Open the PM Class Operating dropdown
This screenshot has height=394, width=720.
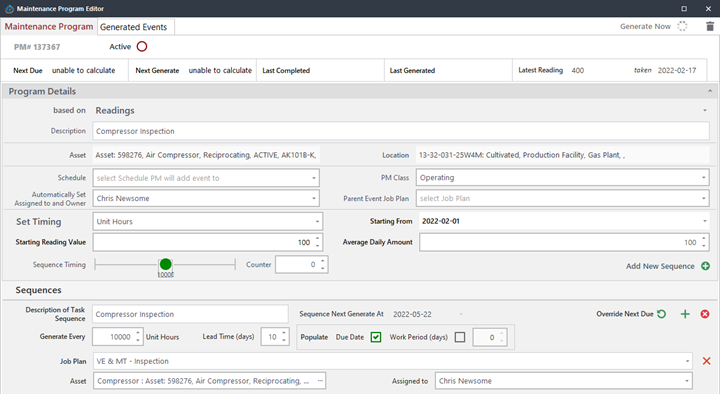click(703, 178)
